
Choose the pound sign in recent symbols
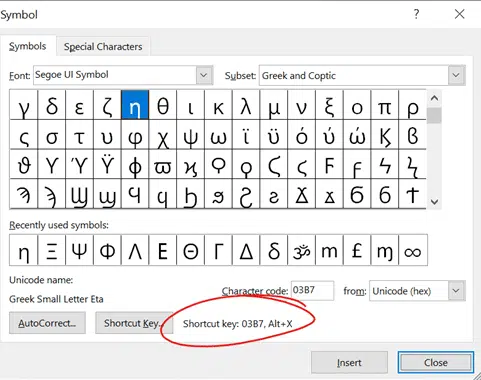coord(357,250)
